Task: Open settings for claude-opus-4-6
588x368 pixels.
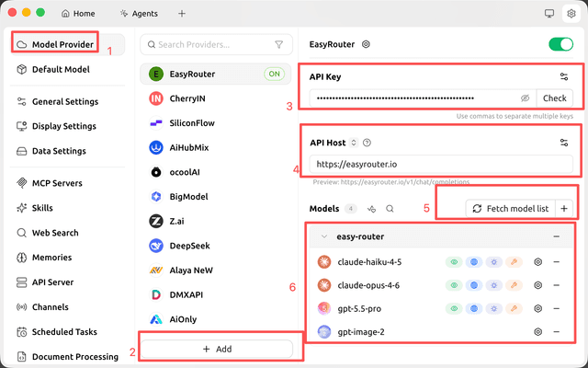Action: [538, 285]
